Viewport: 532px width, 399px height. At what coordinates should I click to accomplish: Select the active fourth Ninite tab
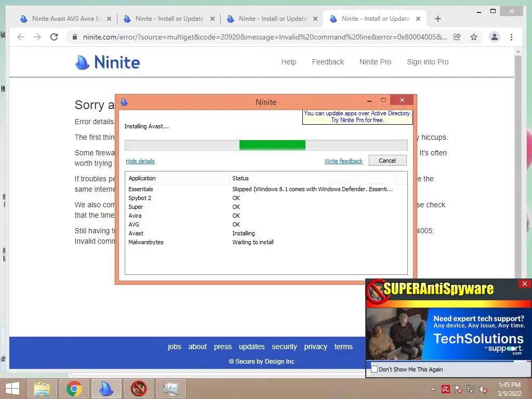click(375, 19)
